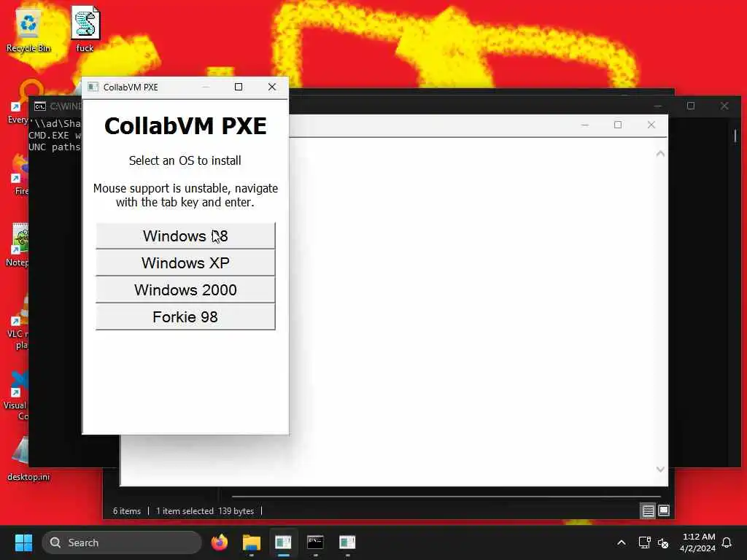
Task: Choose Windows XP to install
Action: pos(185,262)
